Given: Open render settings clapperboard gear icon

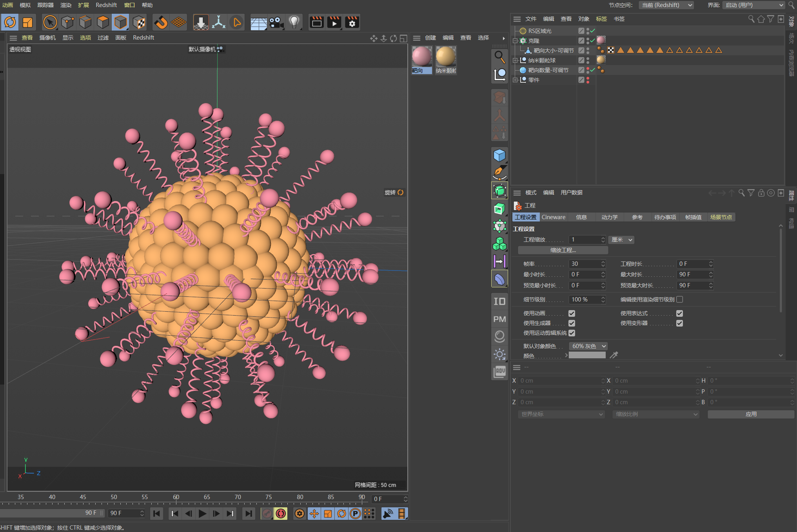Looking at the screenshot, I should point(352,22).
